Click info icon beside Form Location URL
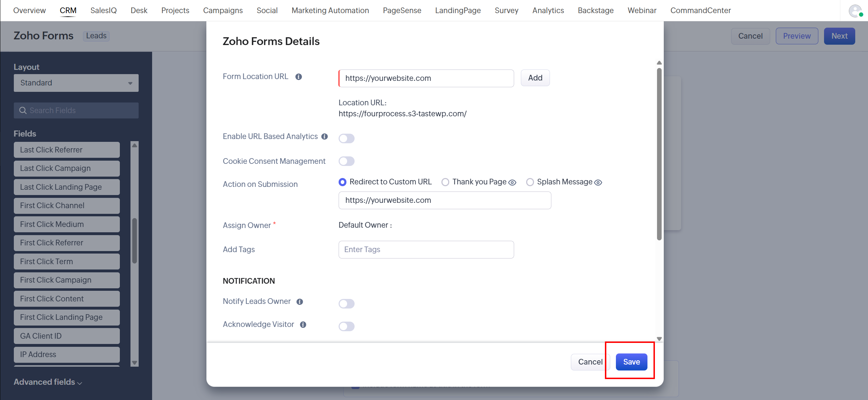This screenshot has width=868, height=400. (299, 77)
